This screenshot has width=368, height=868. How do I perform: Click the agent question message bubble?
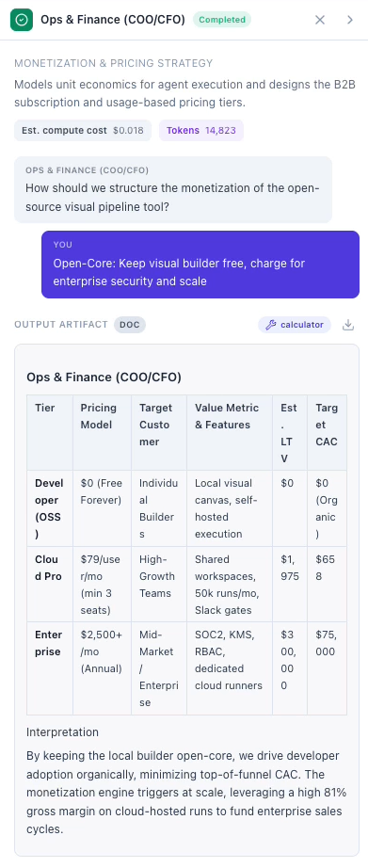click(173, 190)
